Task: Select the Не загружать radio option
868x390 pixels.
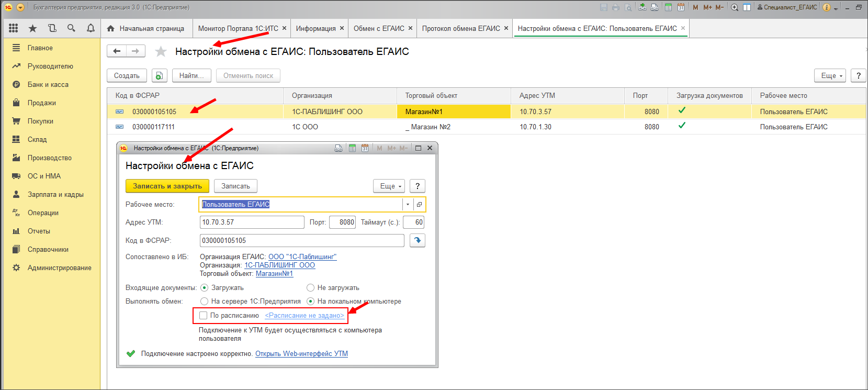Action: 310,287
